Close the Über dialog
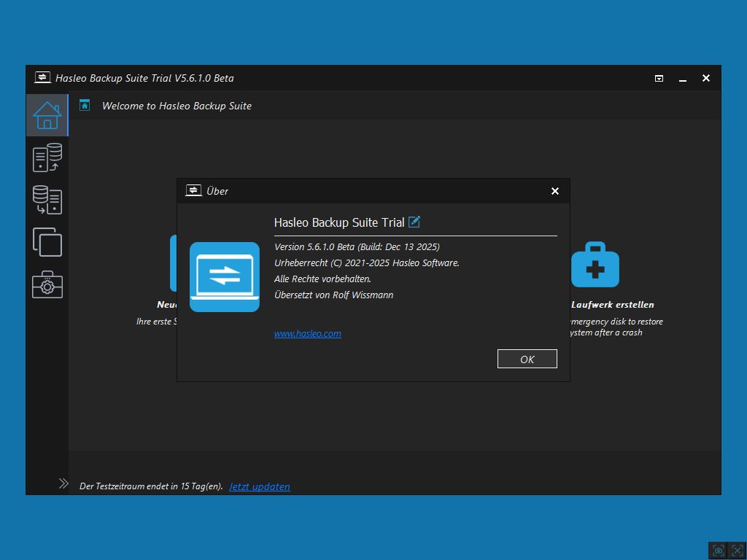 (x=555, y=191)
